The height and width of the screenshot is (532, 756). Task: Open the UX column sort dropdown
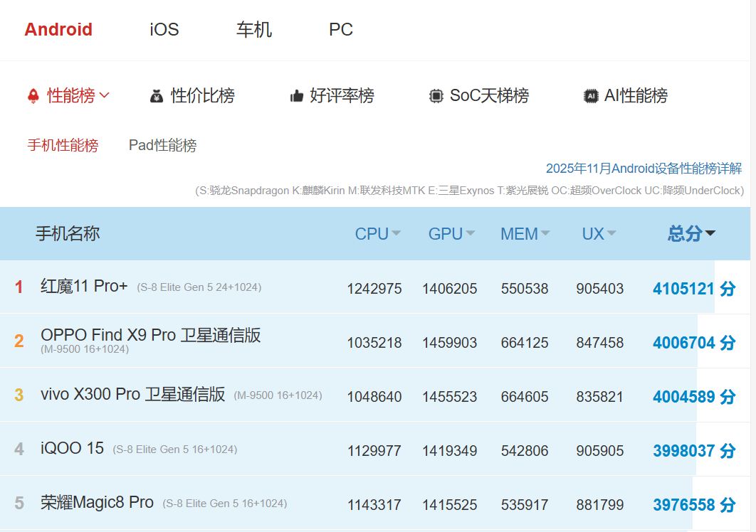(x=612, y=233)
